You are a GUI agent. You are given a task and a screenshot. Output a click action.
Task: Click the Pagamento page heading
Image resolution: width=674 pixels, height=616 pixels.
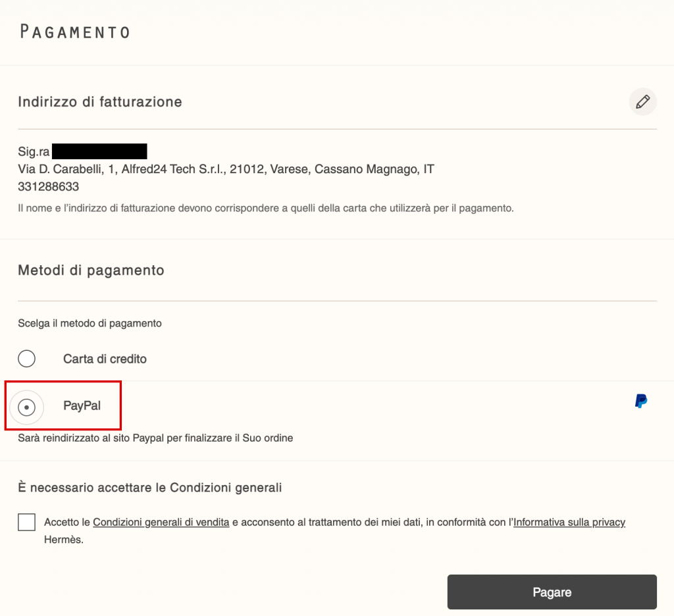click(x=74, y=32)
